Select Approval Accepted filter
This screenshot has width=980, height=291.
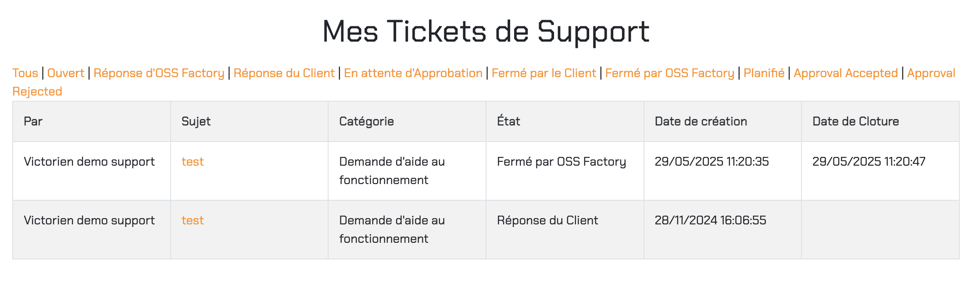846,73
